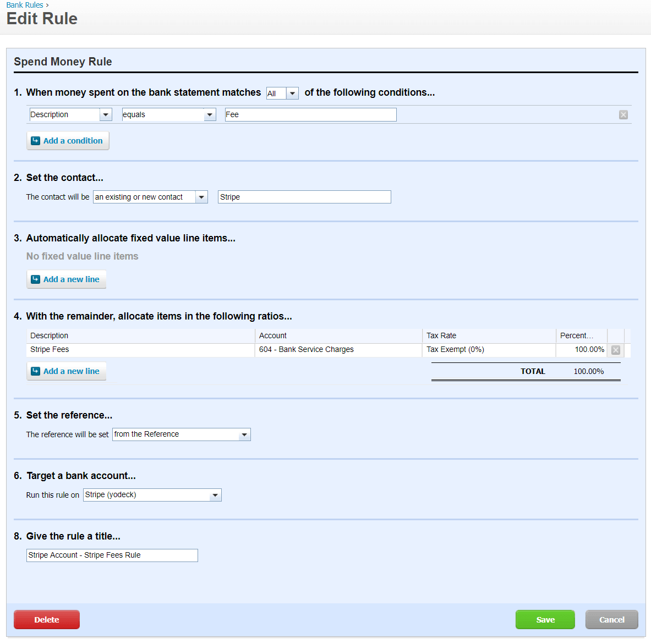651x644 pixels.
Task: Delete this bank rule
Action: pos(46,619)
